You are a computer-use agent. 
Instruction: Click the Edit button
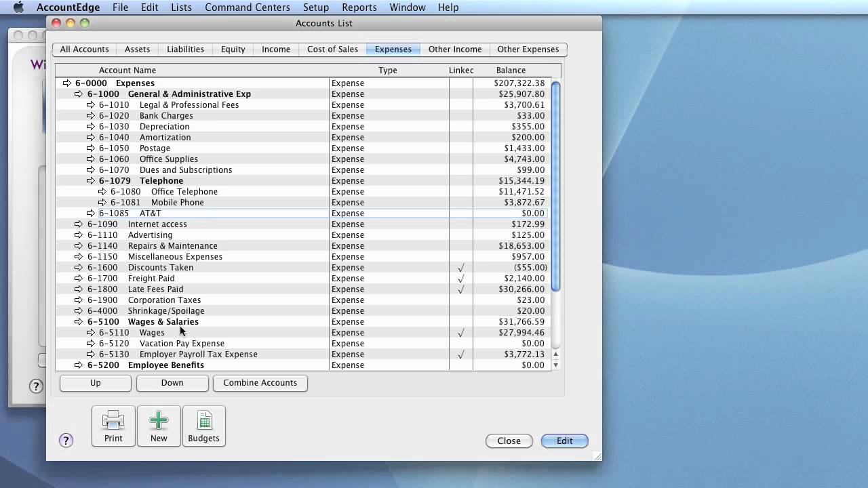pos(565,441)
